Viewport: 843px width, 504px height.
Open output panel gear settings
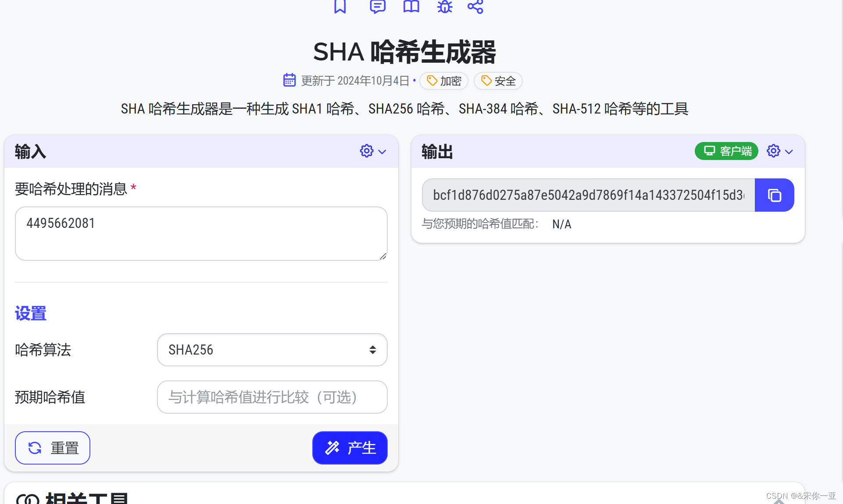[x=773, y=151]
